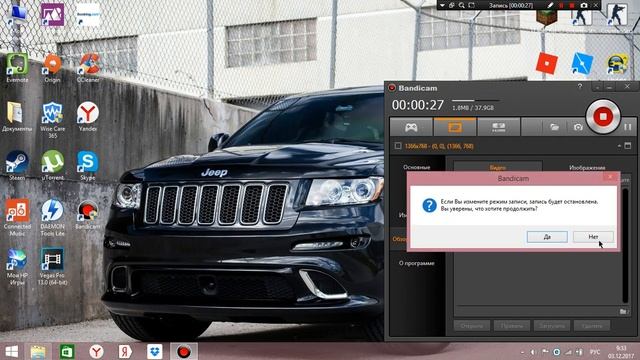The width and height of the screenshot is (640, 360).
Task: Select Bandicam screen recording mode (rectangle icon)
Action: [x=455, y=127]
